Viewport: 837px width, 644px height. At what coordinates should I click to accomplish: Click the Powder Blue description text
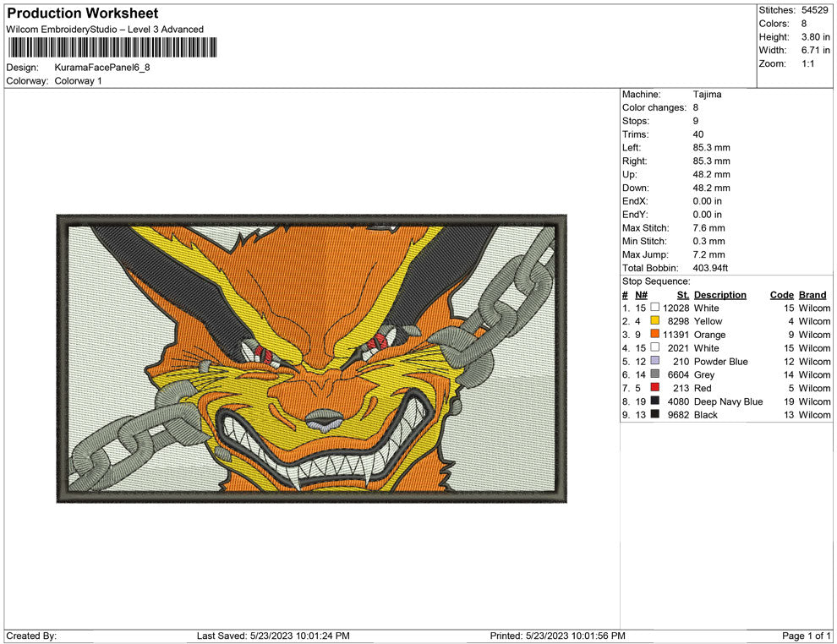click(720, 361)
